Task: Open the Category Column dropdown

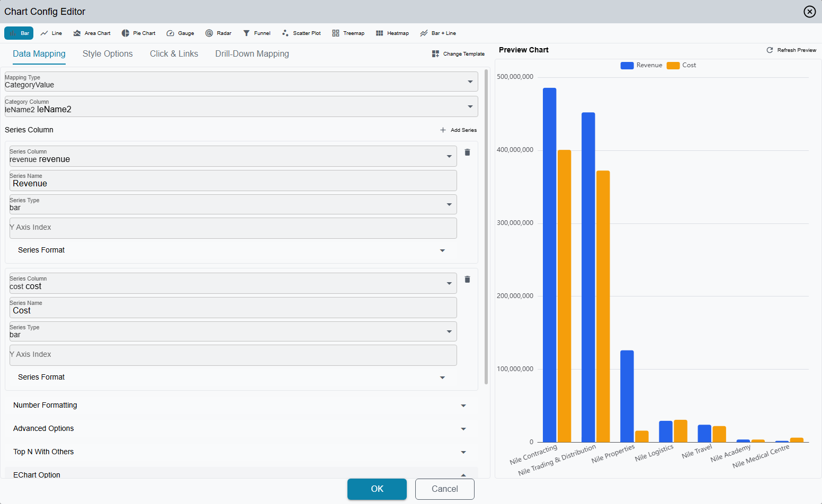Action: click(241, 106)
